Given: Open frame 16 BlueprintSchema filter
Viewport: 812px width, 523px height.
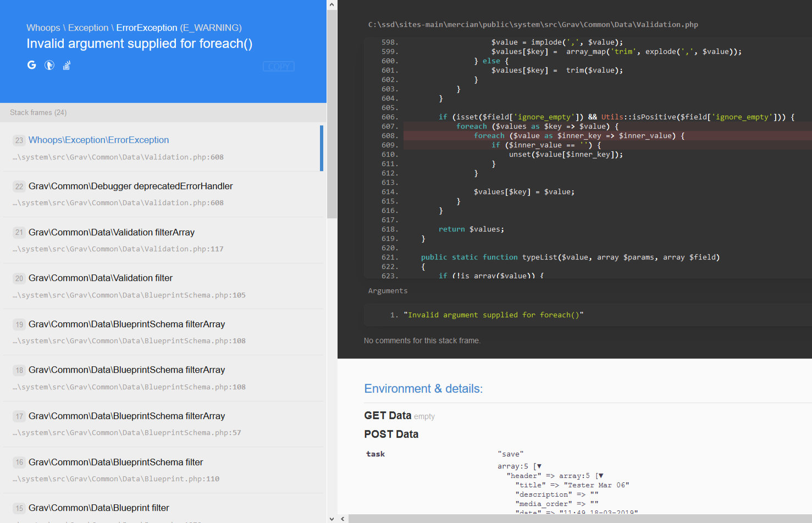Looking at the screenshot, I should click(163, 470).
